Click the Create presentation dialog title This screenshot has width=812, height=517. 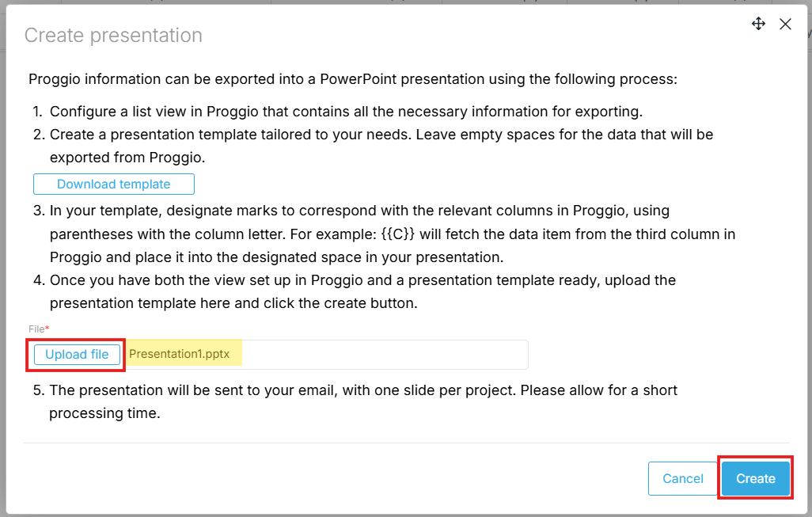click(x=113, y=35)
